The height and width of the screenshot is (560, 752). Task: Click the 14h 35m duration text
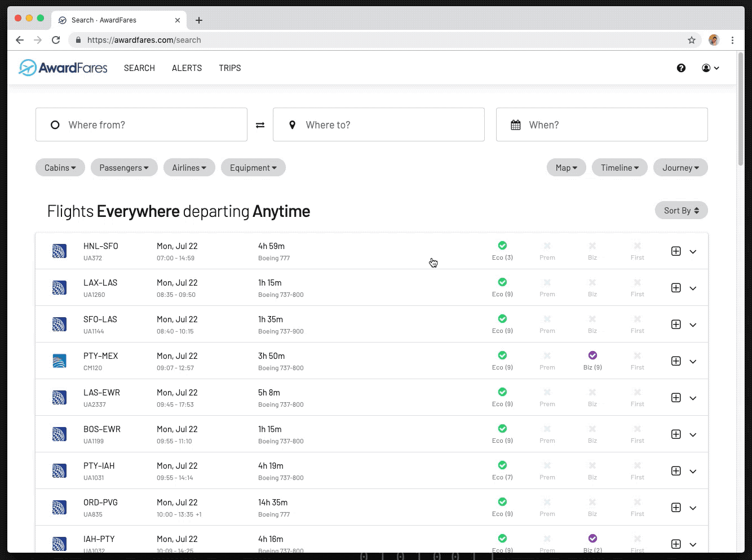click(273, 503)
